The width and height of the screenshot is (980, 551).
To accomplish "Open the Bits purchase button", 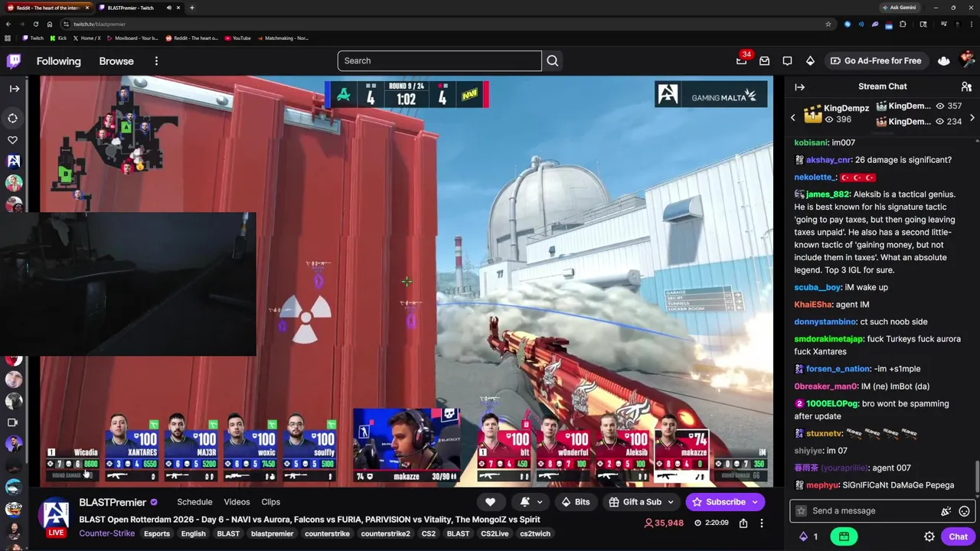I will tap(575, 502).
